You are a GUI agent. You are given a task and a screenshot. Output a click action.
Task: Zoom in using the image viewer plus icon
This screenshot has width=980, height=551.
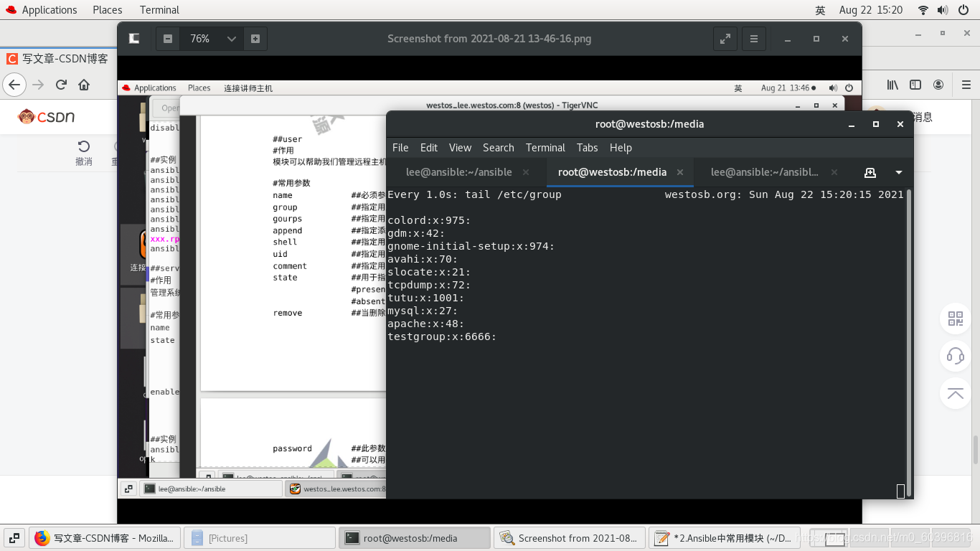tap(255, 39)
